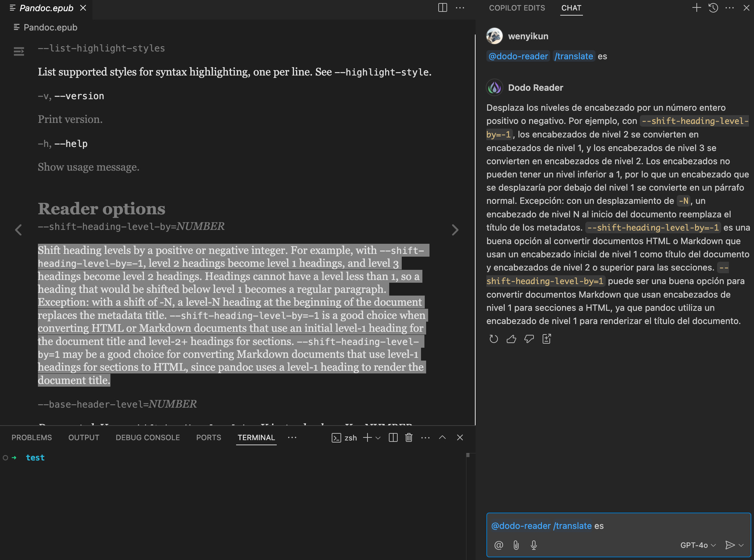This screenshot has width=754, height=560.
Task: Maximize the panel with the chevron toggle
Action: 442,438
